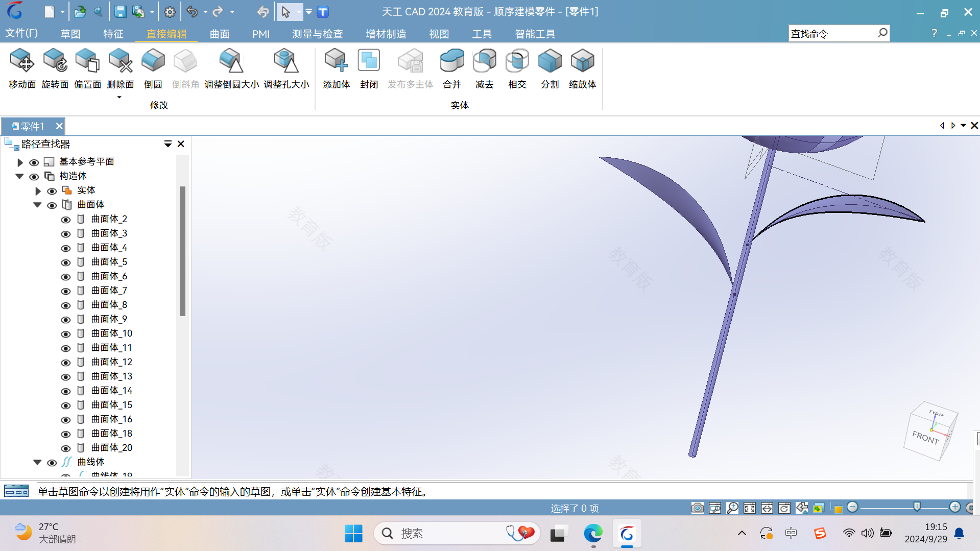Open the 路径查找器 panel options dropdown
This screenshot has width=980, height=551.
(168, 144)
